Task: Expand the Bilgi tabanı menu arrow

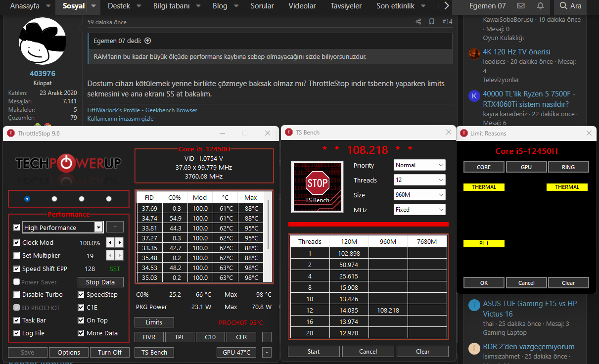Action: (198, 6)
